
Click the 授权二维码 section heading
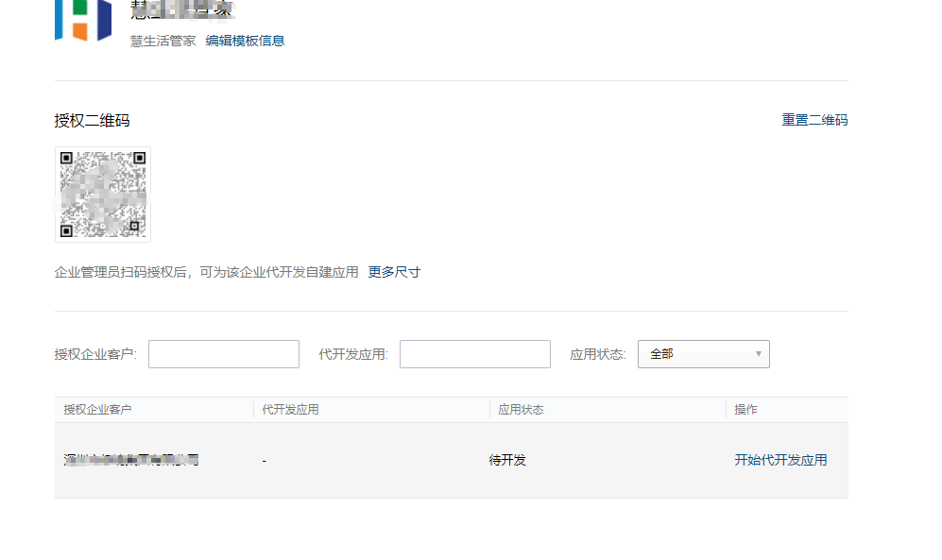pyautogui.click(x=92, y=120)
